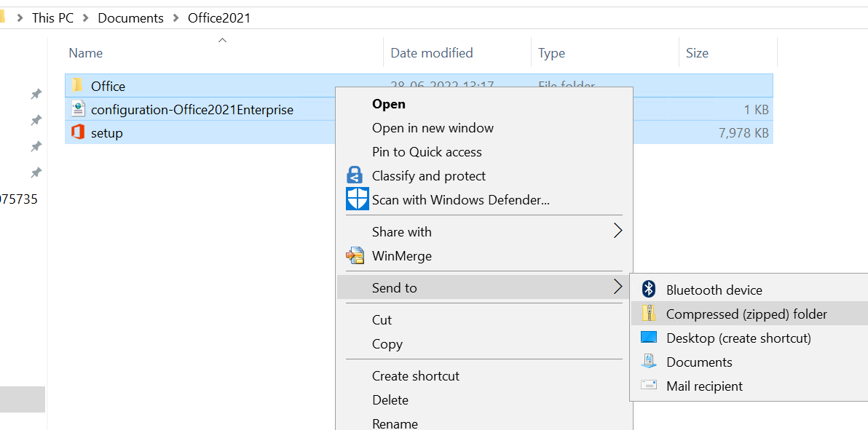Viewport: 868px width, 430px height.
Task: Click the WinMerge icon in context menu
Action: coord(355,256)
